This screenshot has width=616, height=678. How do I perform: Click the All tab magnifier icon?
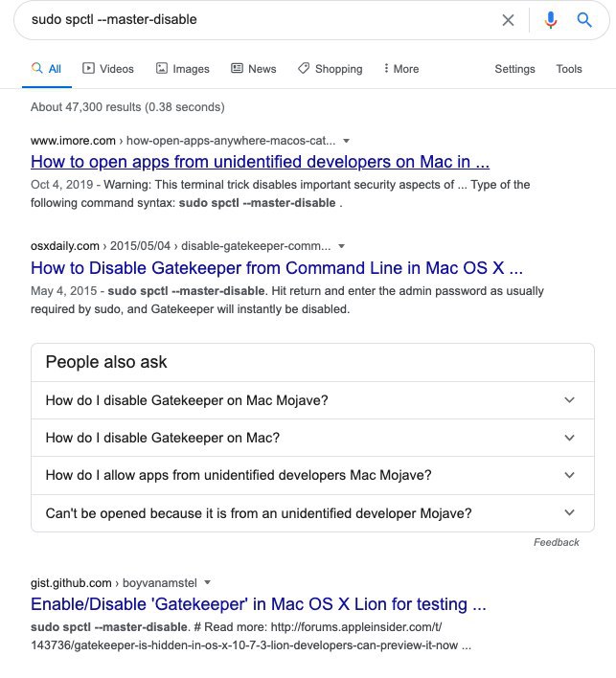[36, 68]
